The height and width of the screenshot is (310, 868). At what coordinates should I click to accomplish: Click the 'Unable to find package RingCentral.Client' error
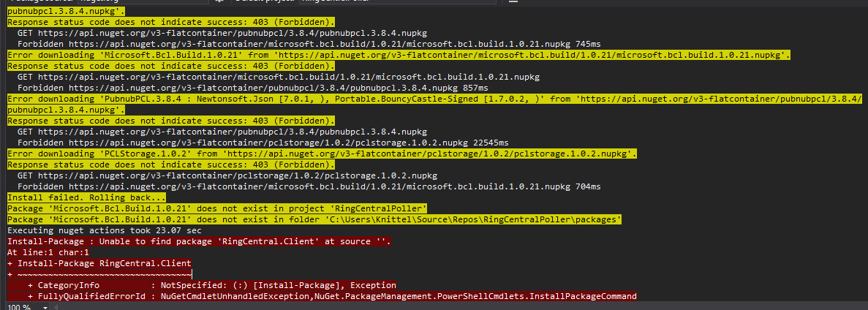pyautogui.click(x=200, y=241)
